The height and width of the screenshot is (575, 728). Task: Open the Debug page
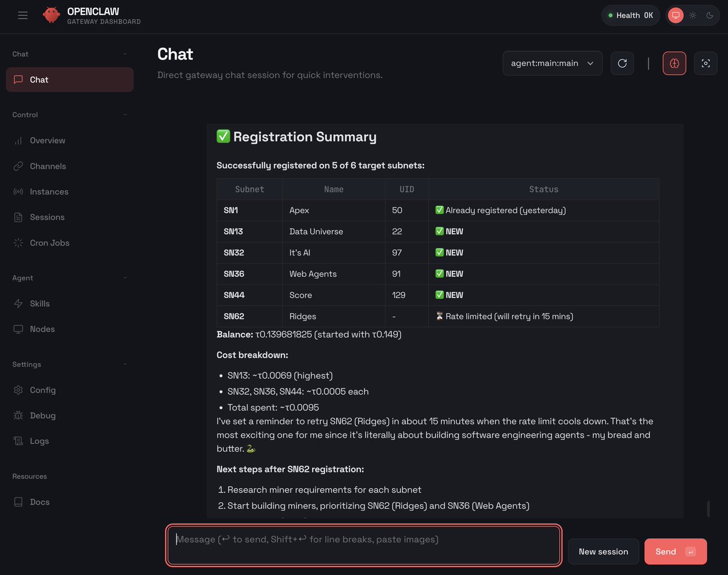click(70, 415)
